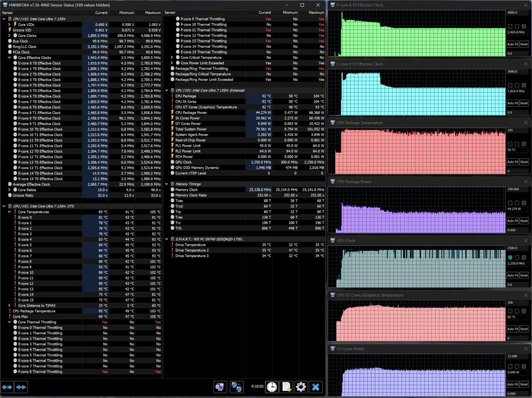Collapse the Core Effective Clocks node
Viewport: 532px width, 398px height.
pos(9,57)
